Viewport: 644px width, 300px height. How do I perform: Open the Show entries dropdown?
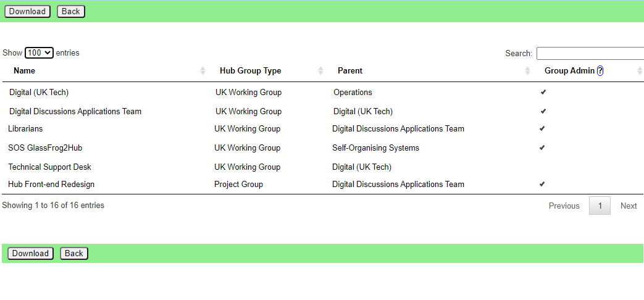pyautogui.click(x=39, y=52)
